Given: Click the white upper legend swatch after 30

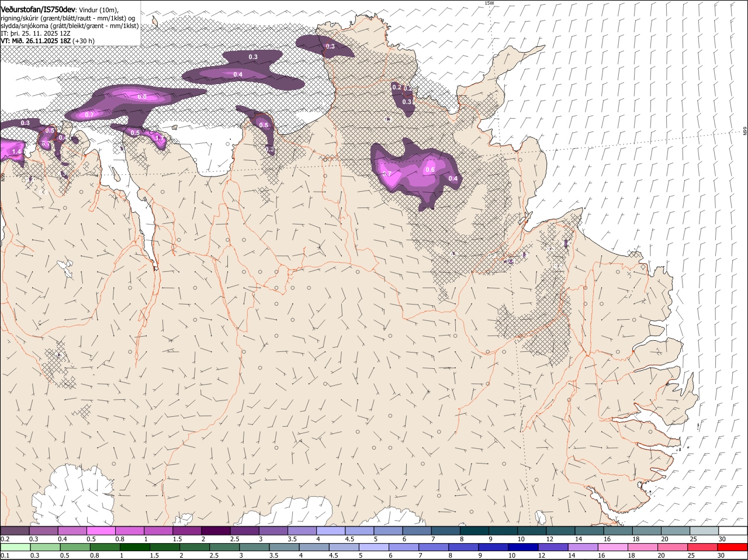Looking at the screenshot, I should pyautogui.click(x=733, y=531).
